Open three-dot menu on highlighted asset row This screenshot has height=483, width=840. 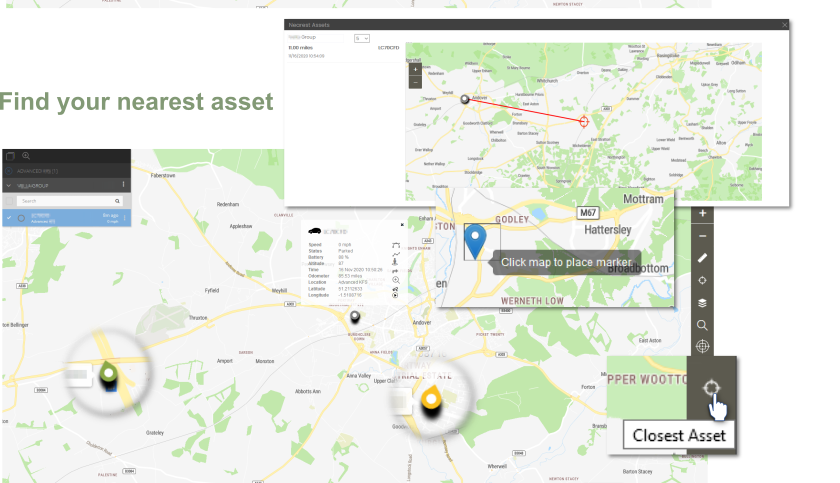click(x=125, y=217)
